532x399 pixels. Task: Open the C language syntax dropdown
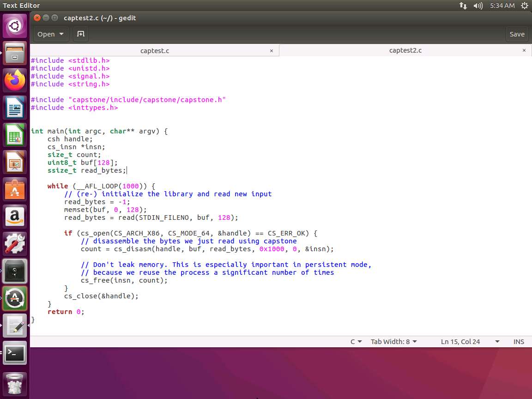356,342
